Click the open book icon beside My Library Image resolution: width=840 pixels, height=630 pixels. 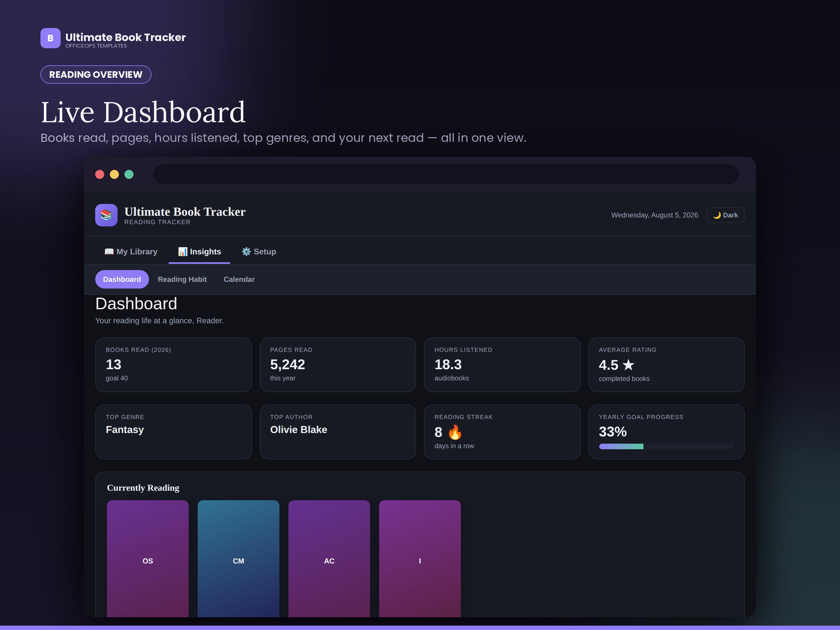click(109, 251)
